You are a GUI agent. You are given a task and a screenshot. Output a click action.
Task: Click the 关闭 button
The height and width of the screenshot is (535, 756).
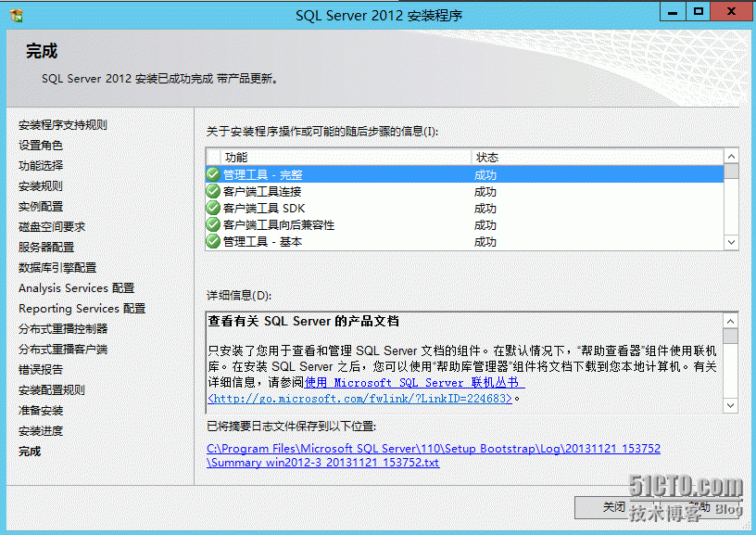613,507
